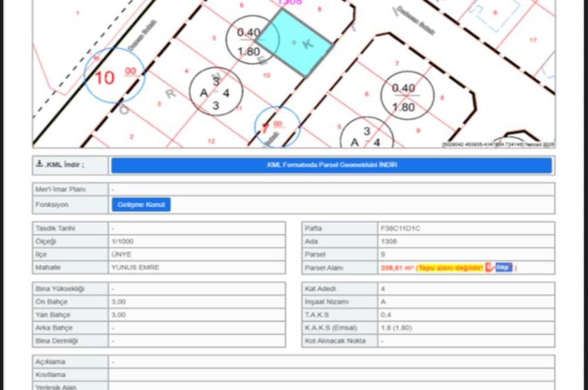Click the A 3/4 3 zoning circle left of parcel 10
This screenshot has width=588, height=390.
pos(216,92)
